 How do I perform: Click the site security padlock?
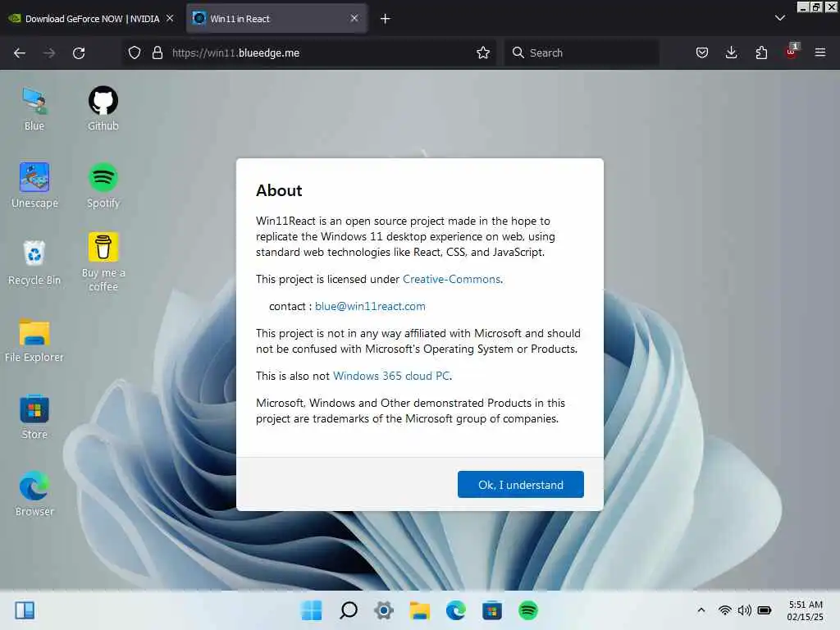click(157, 52)
